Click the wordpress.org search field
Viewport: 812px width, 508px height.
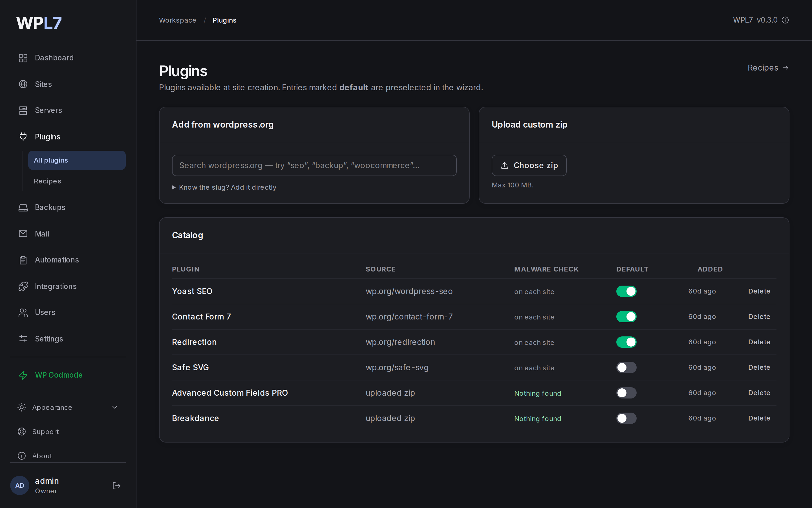(x=314, y=165)
